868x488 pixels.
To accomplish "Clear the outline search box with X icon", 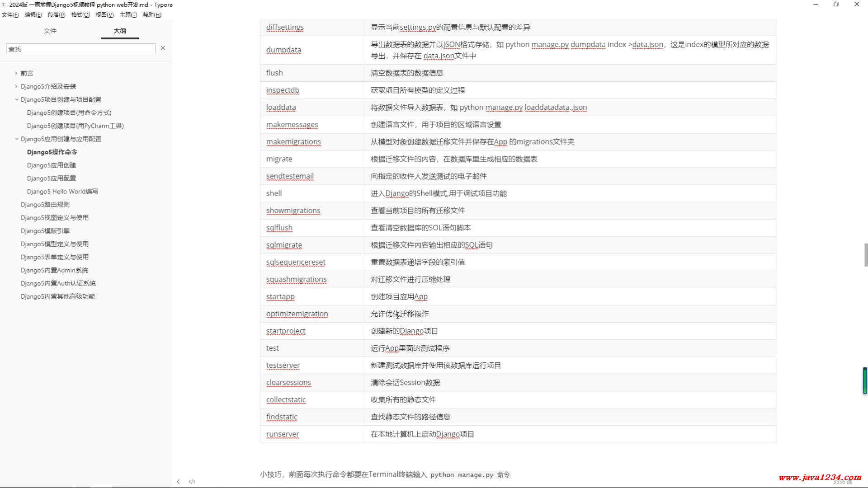I will [x=163, y=48].
